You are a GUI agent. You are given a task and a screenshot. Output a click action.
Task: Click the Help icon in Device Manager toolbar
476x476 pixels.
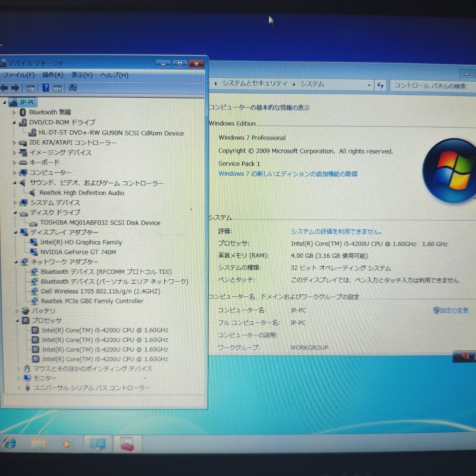point(46,88)
